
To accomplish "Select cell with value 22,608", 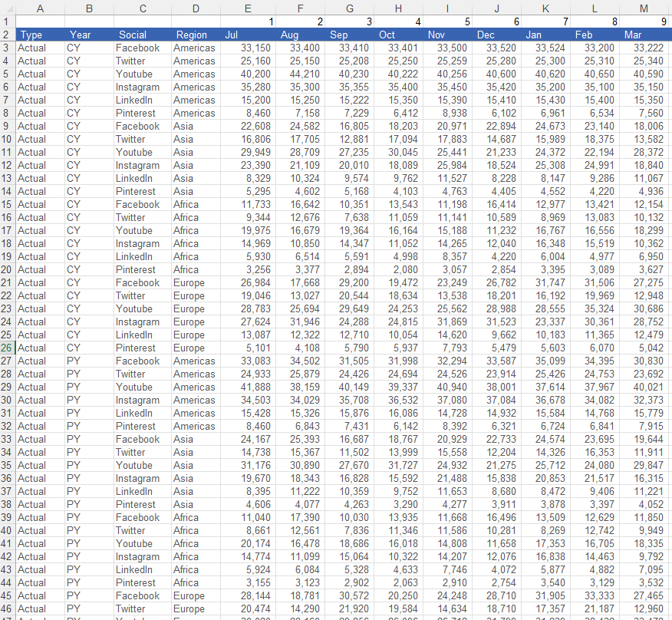I will (x=248, y=126).
